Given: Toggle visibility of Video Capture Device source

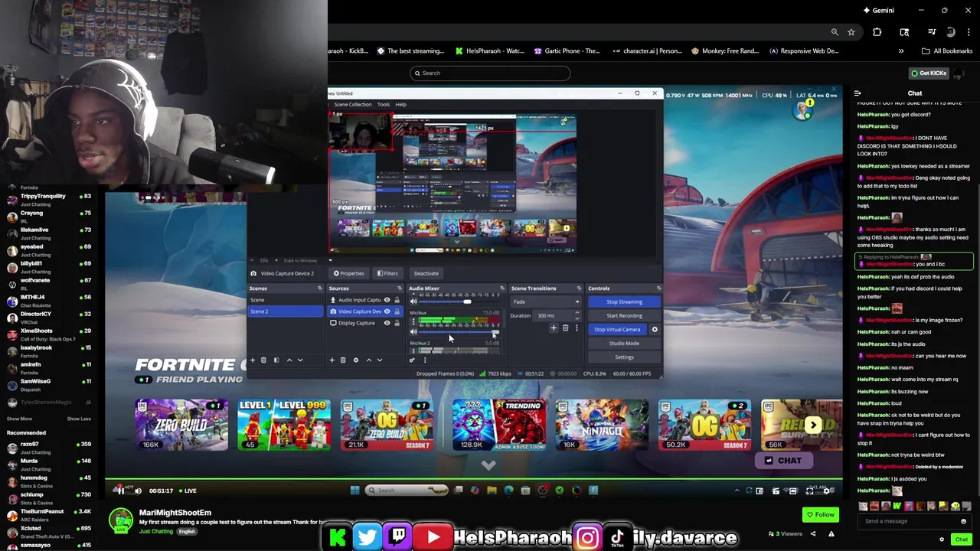Looking at the screenshot, I should pos(387,311).
